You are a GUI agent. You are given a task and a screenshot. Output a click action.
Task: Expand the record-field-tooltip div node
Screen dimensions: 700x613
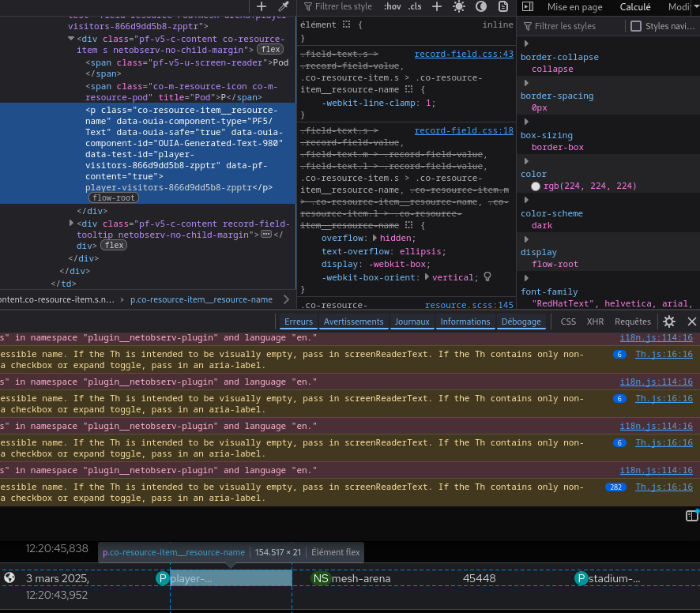[73, 224]
